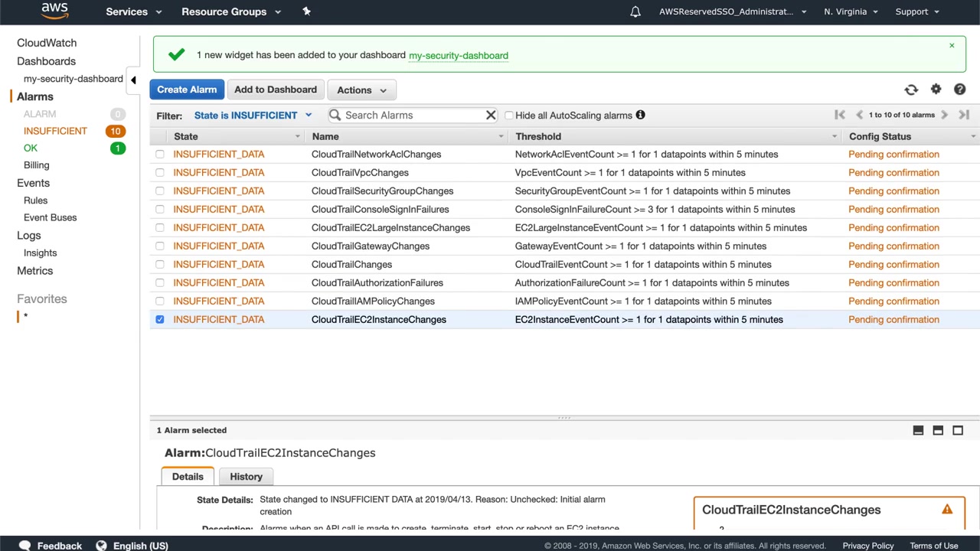Open the Actions dropdown

[362, 90]
